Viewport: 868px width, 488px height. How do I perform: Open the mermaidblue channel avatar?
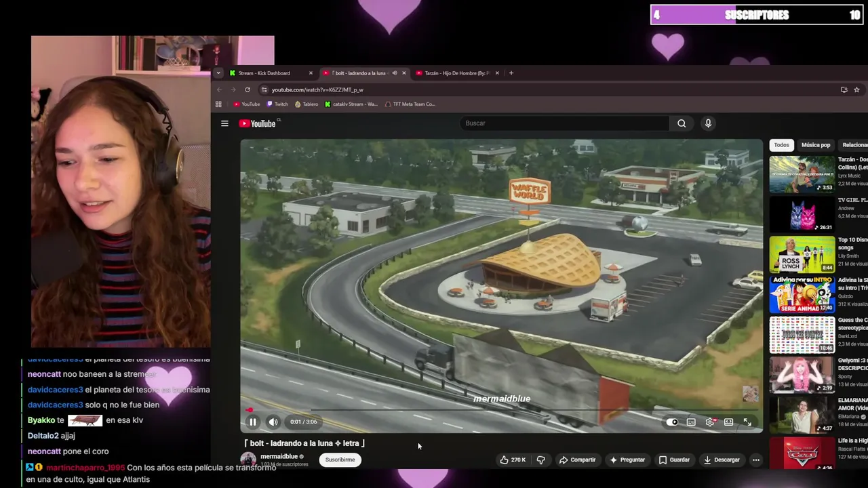tap(248, 460)
